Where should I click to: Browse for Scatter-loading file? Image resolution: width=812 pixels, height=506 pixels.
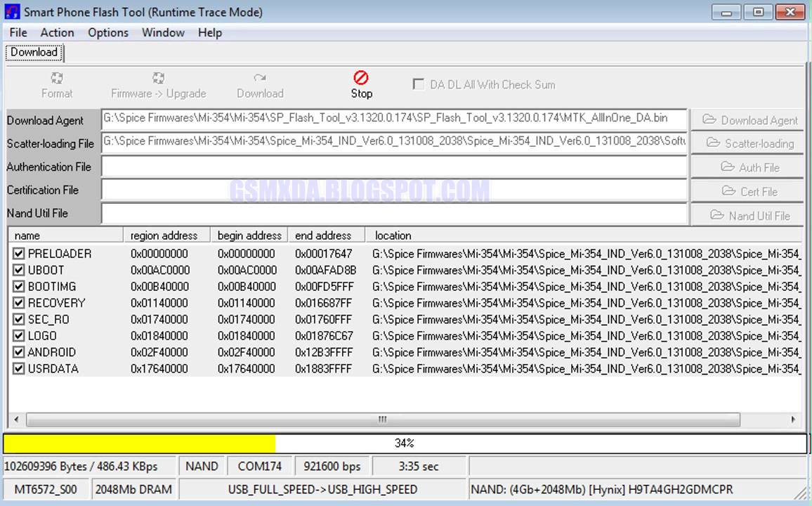749,143
